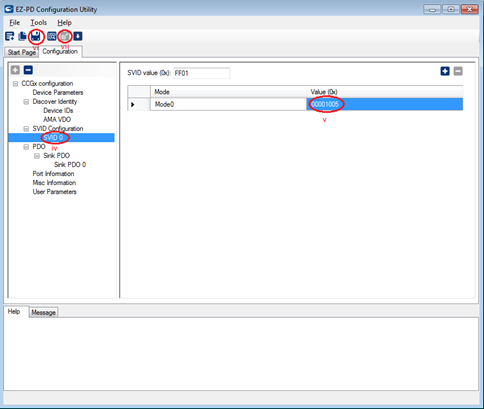Collapse the CCGx configuration node

15,84
